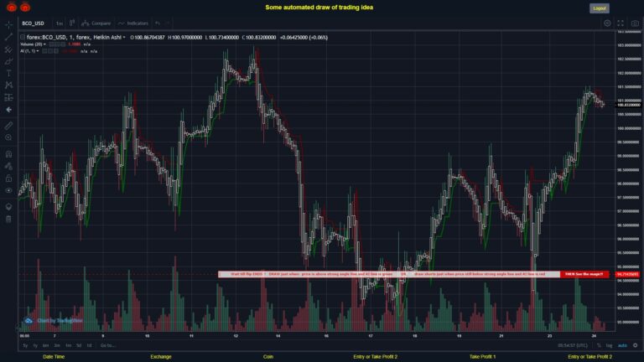Click the 'Some automated draw of trading idea' title
Image resolution: width=644 pixels, height=362 pixels.
click(319, 8)
